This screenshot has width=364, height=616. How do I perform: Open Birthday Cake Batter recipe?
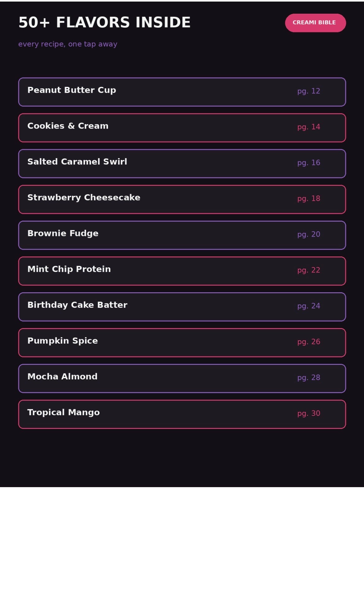[x=182, y=307]
